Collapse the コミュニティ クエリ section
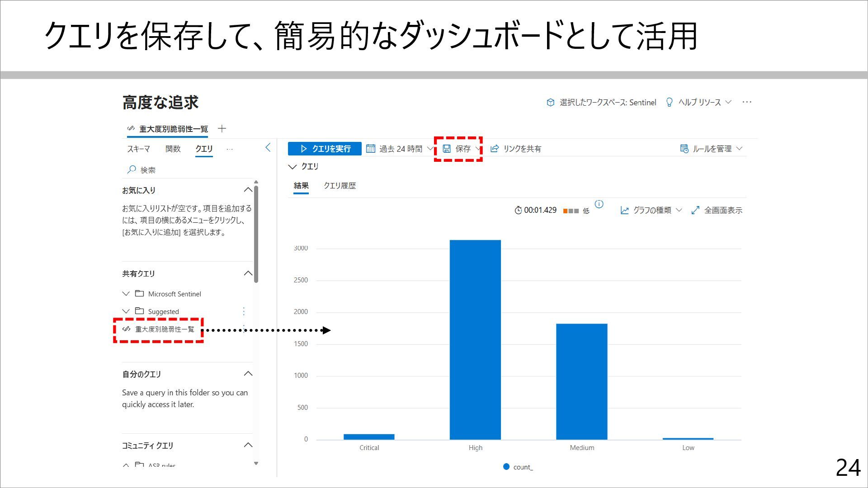Image resolution: width=868 pixels, height=488 pixels. point(248,445)
